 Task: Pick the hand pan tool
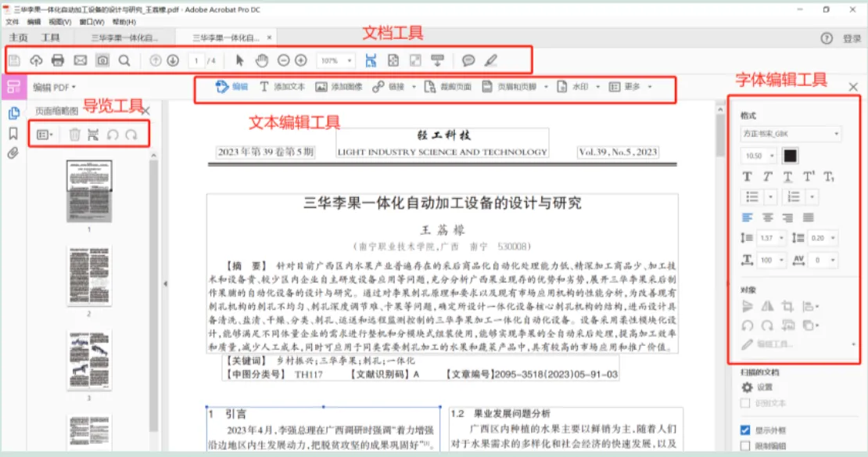coord(261,60)
